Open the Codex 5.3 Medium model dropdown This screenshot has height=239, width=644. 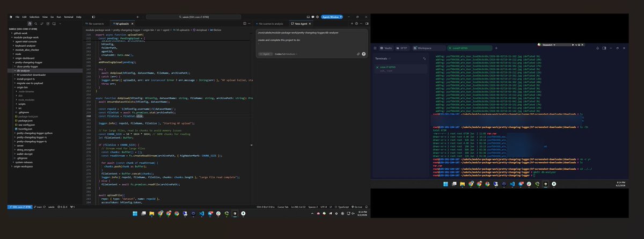point(286,54)
